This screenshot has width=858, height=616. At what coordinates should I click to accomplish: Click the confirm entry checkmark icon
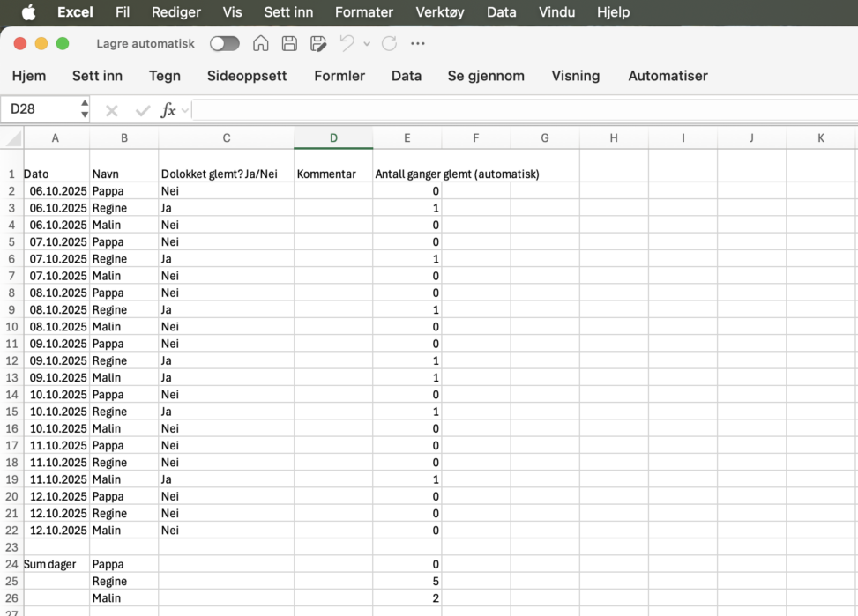pyautogui.click(x=142, y=110)
